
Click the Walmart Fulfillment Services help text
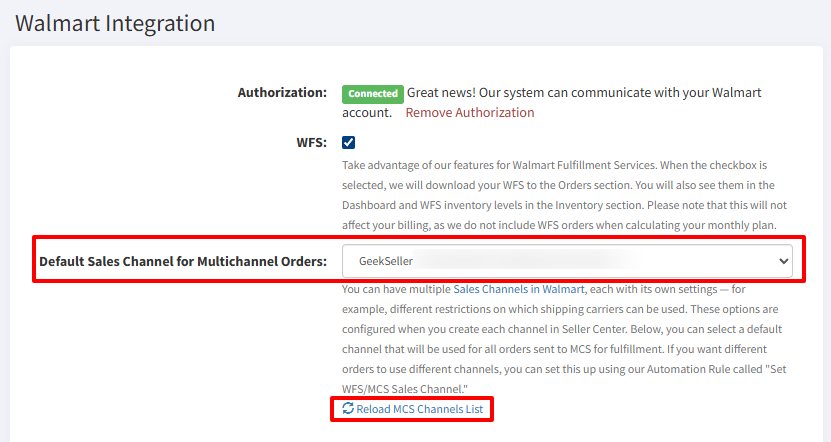(x=553, y=164)
